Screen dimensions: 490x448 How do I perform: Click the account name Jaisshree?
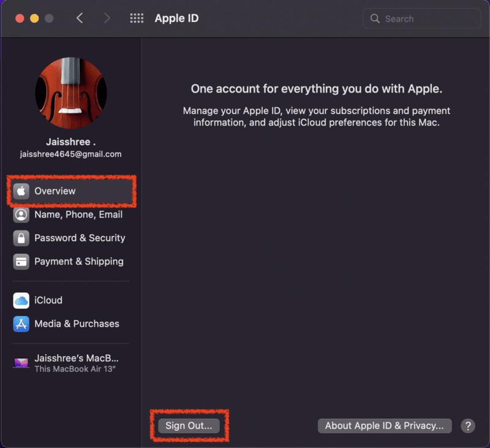click(x=71, y=142)
